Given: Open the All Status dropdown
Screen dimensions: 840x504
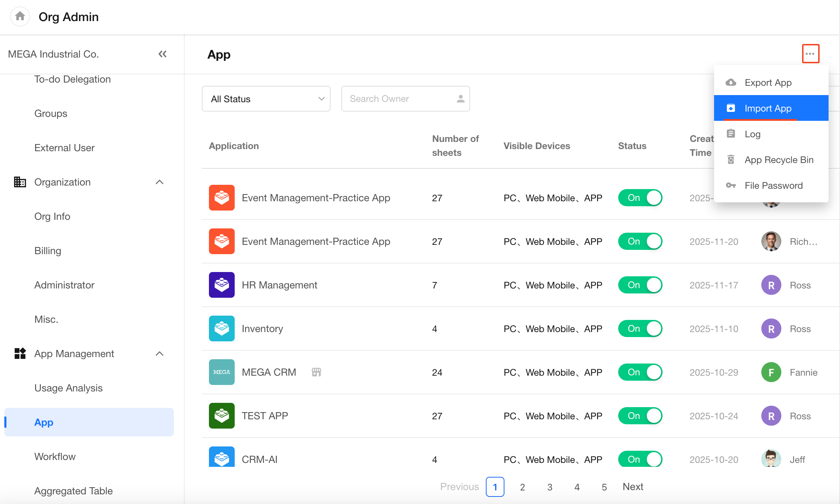Looking at the screenshot, I should [266, 99].
